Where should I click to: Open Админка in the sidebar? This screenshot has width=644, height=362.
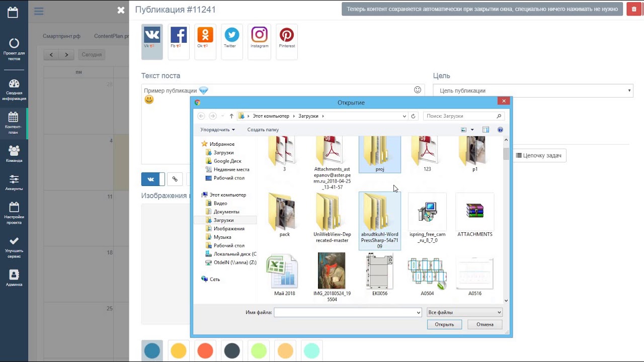click(x=14, y=278)
